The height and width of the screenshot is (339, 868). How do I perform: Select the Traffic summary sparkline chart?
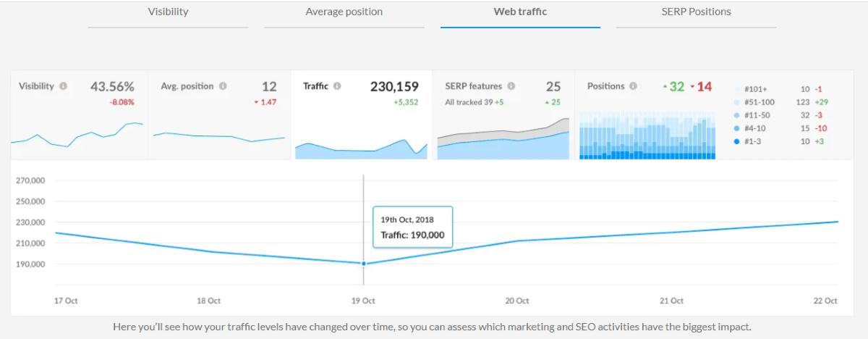[x=361, y=148]
